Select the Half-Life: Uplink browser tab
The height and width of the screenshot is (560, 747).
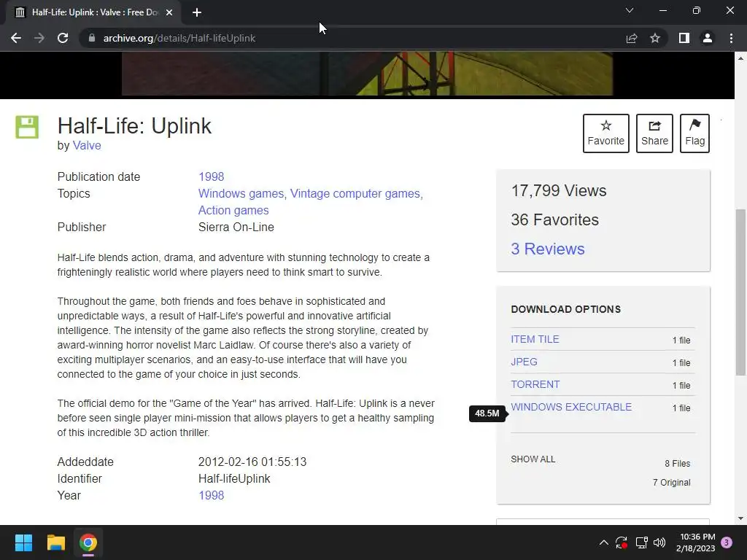(x=93, y=12)
